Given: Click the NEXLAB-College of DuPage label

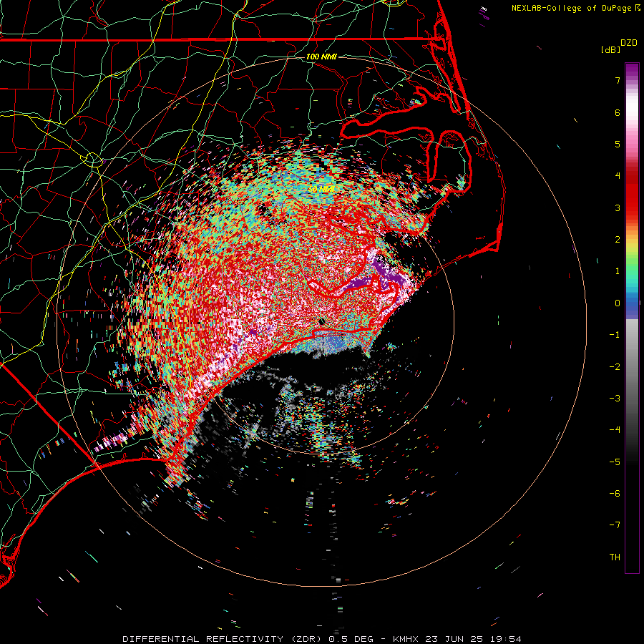Looking at the screenshot, I should point(572,8).
